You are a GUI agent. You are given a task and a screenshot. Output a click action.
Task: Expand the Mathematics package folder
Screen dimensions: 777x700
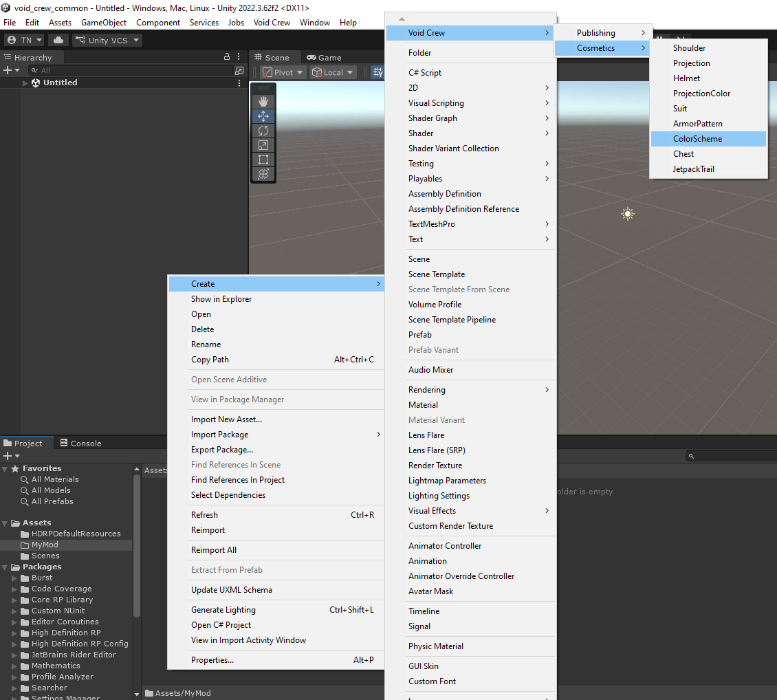coord(14,666)
